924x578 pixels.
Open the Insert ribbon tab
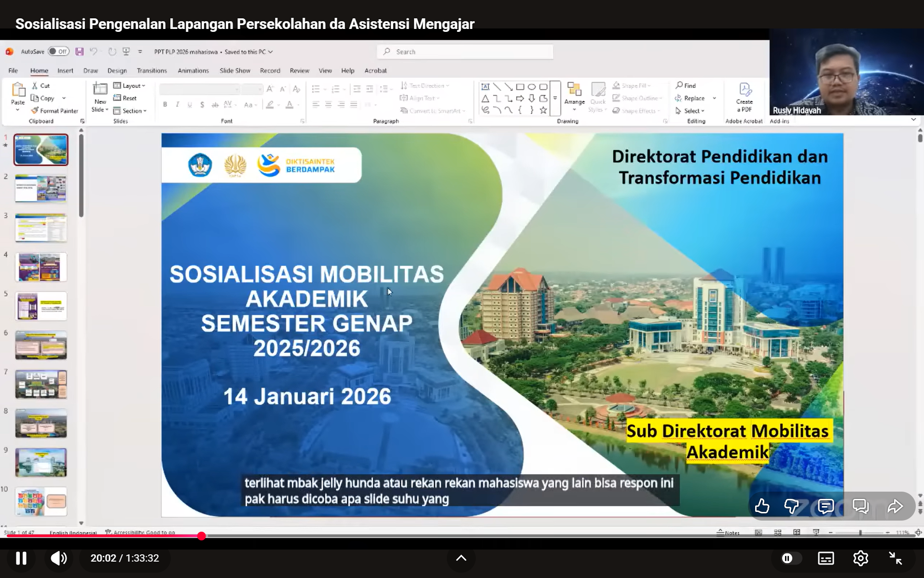65,70
